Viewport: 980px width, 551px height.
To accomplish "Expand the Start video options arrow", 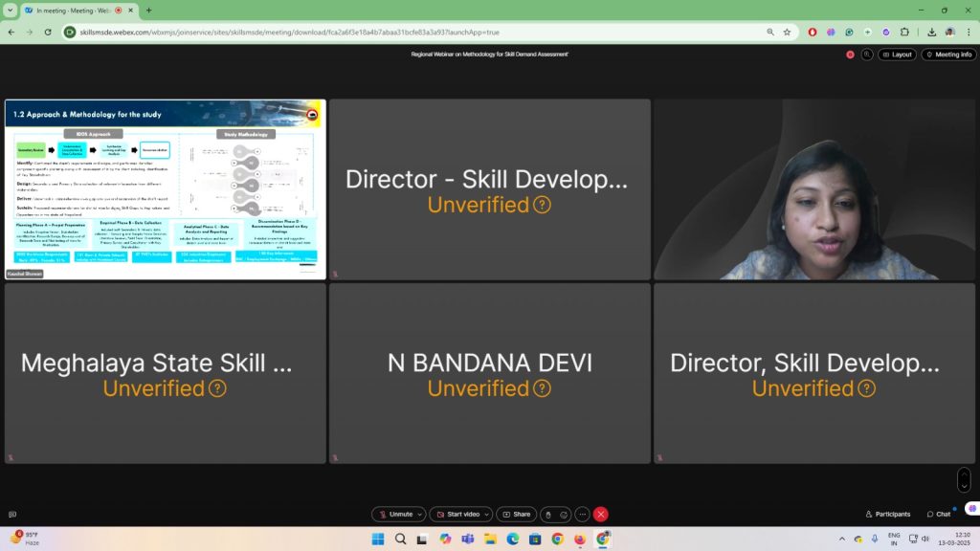I will point(486,514).
